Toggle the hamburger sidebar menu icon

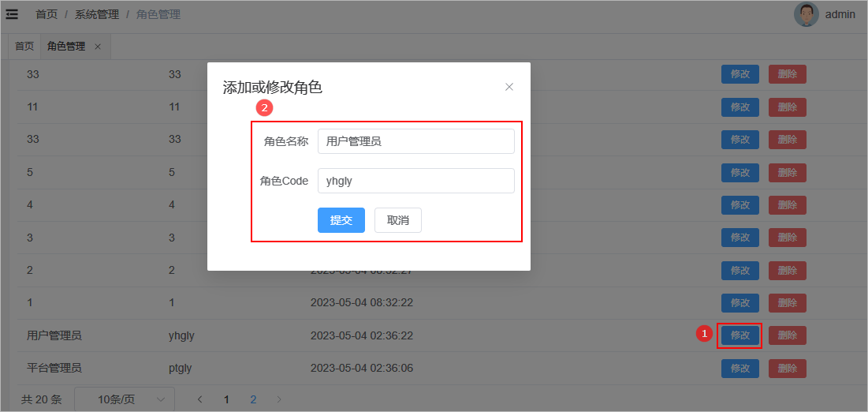pyautogui.click(x=12, y=14)
